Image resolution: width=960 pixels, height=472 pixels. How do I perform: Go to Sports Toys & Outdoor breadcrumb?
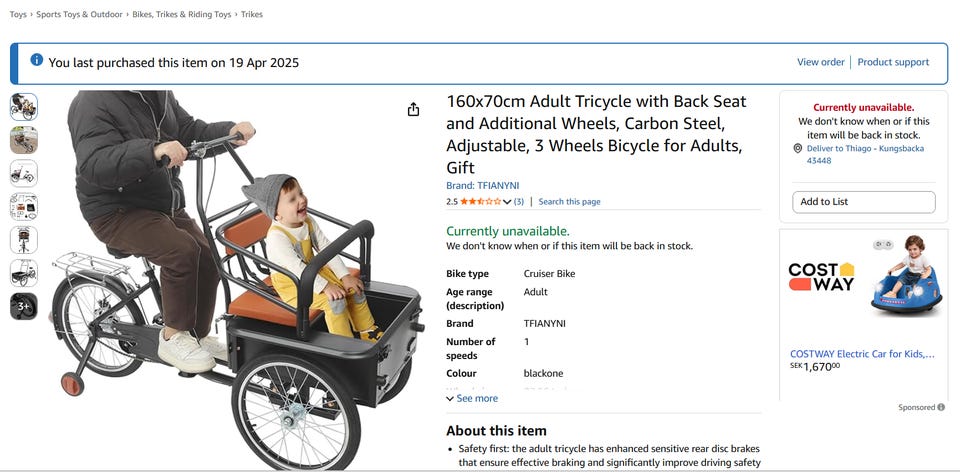(79, 15)
